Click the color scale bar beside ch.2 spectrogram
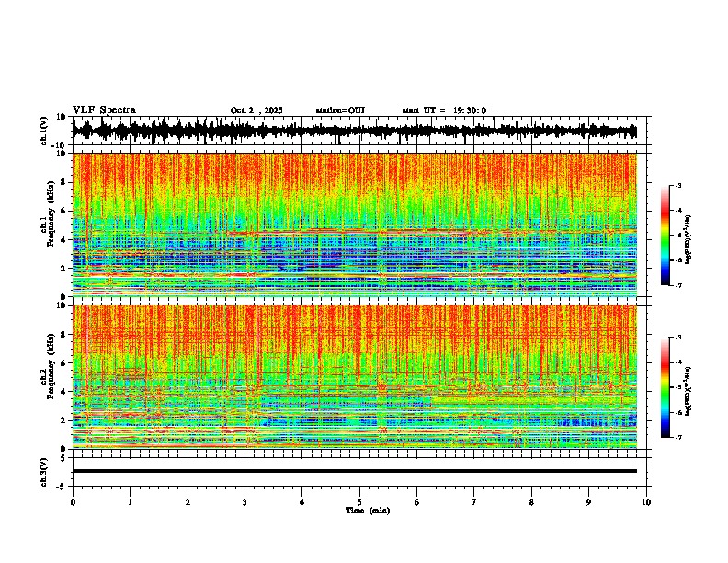The width and height of the screenshot is (728, 563). click(665, 387)
